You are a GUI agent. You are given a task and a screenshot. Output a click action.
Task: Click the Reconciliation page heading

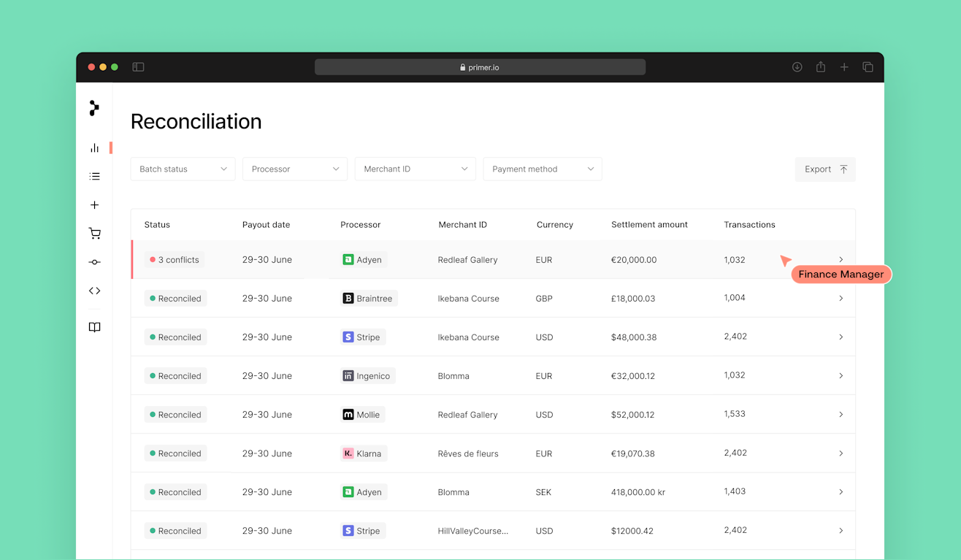coord(196,121)
